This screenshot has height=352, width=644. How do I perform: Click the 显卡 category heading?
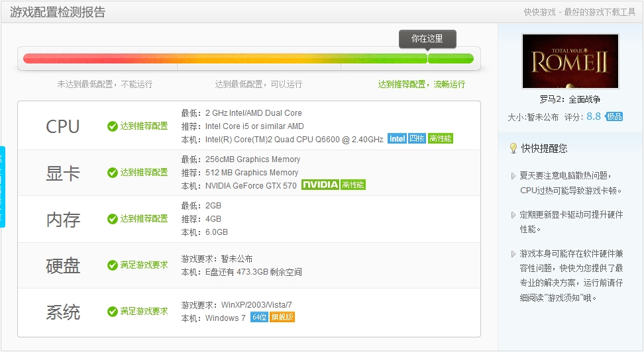pos(62,173)
